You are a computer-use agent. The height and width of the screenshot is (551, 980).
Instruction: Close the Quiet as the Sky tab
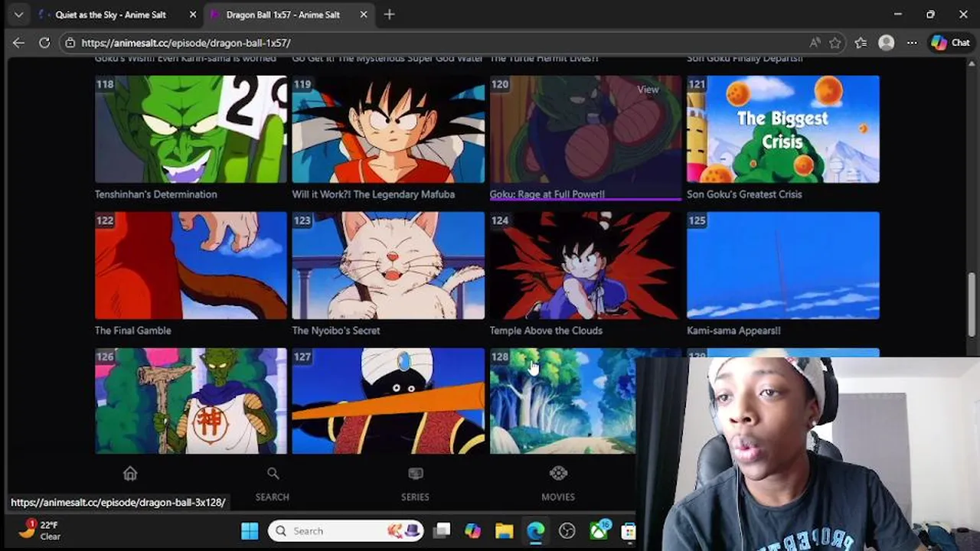tap(192, 15)
